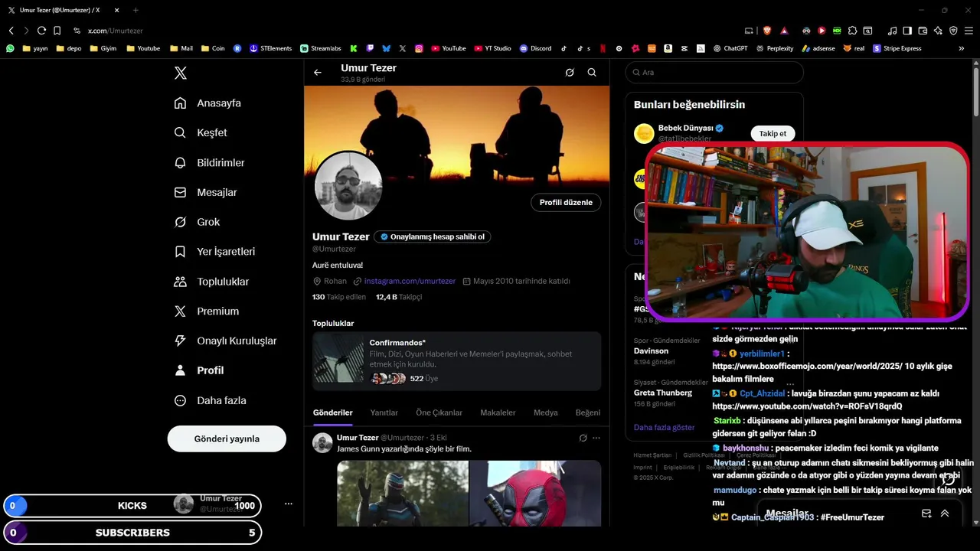Click Profili düzenle button
Screen dimensions: 980x551
click(566, 202)
